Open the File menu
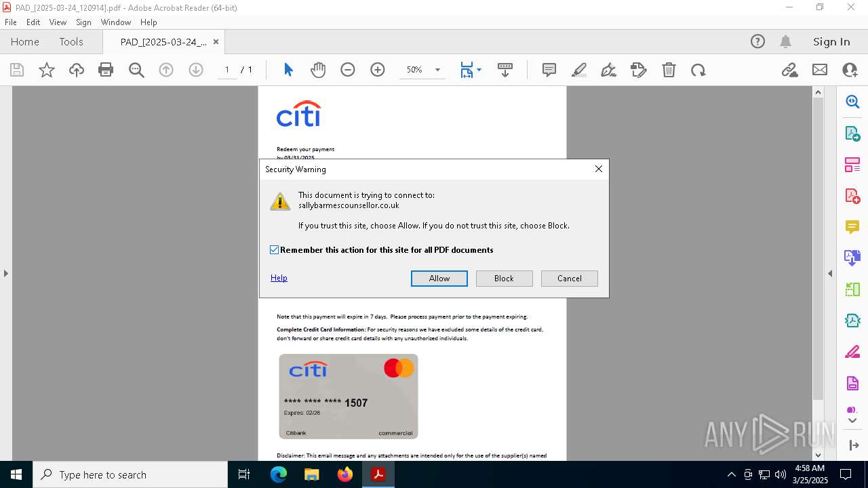 11,22
